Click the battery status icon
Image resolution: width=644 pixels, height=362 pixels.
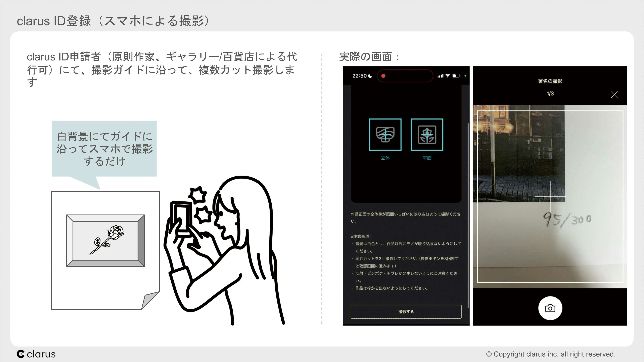[x=456, y=76]
